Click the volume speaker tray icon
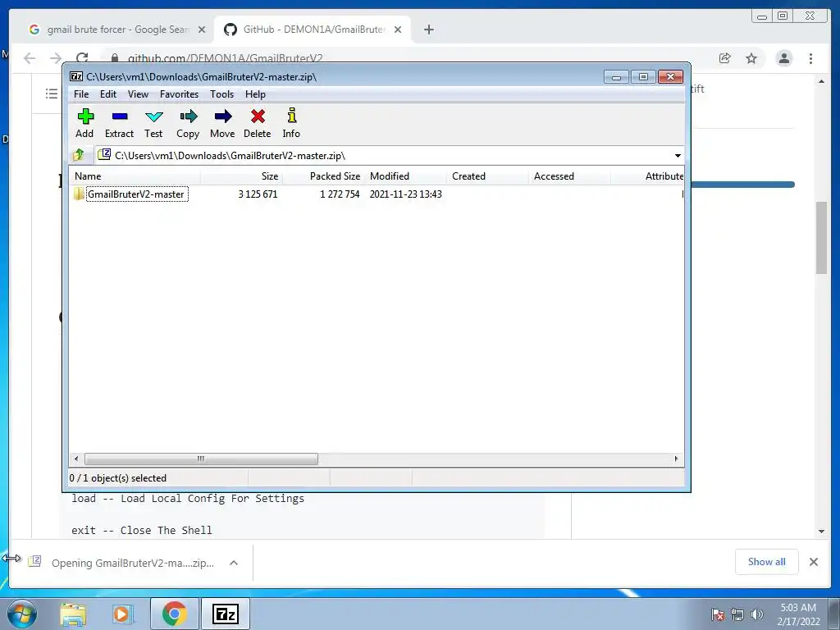Image resolution: width=840 pixels, height=630 pixels. (x=756, y=614)
